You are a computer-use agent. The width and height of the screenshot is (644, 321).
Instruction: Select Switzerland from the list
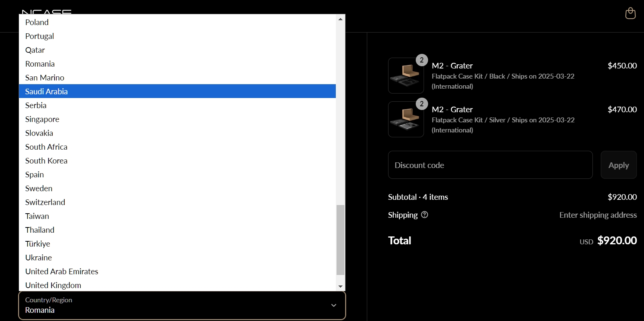(177, 202)
